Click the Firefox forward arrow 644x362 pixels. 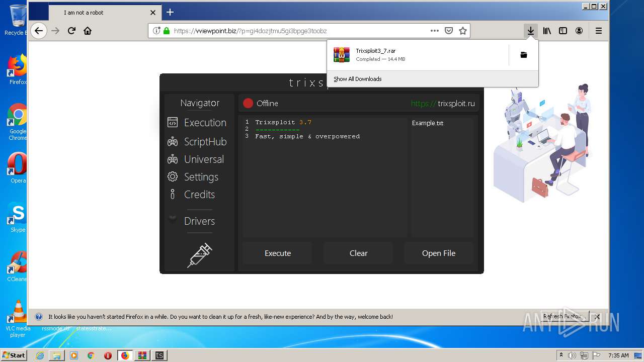point(55,31)
